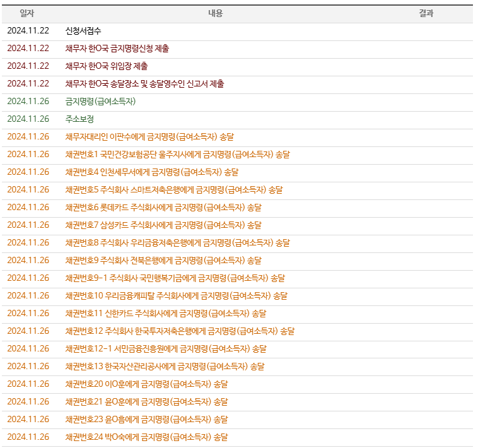Viewport: 478px width, 448px height.
Task: Select 채권번호12-1 서민금융진흥원 송달 row
Action: click(237, 349)
